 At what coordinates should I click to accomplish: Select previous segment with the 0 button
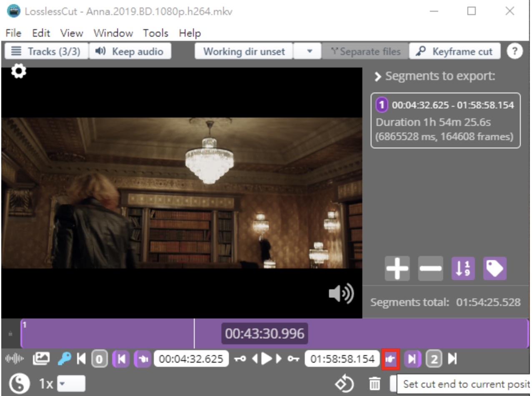click(100, 359)
